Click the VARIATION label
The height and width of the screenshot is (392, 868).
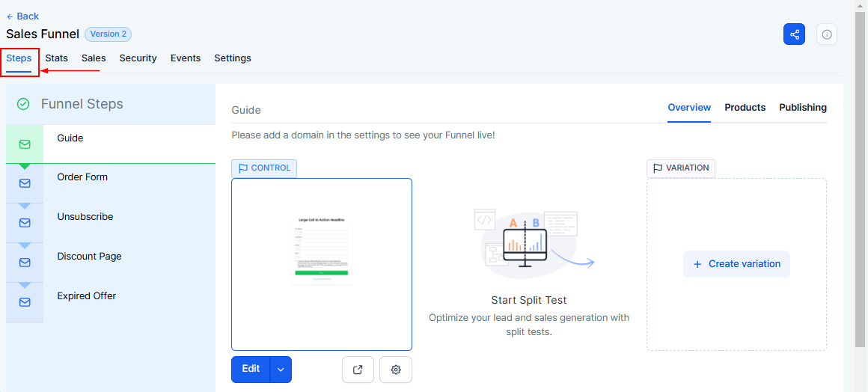point(681,168)
